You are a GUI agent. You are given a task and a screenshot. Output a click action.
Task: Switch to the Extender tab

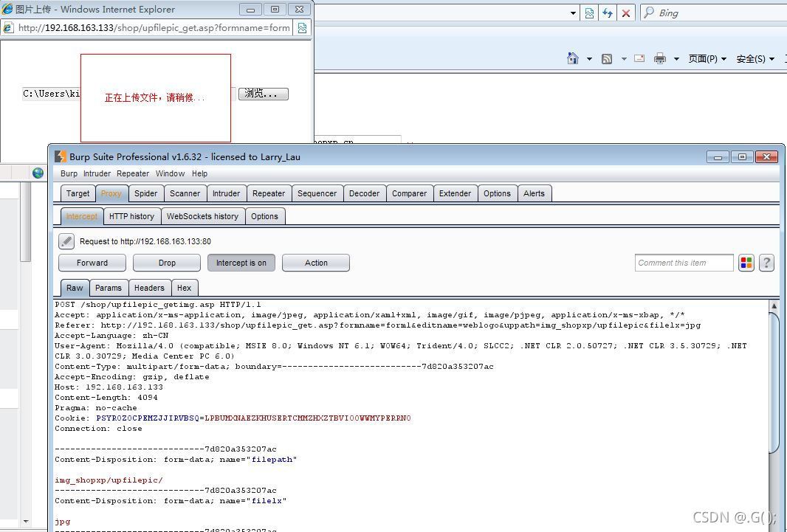[456, 193]
